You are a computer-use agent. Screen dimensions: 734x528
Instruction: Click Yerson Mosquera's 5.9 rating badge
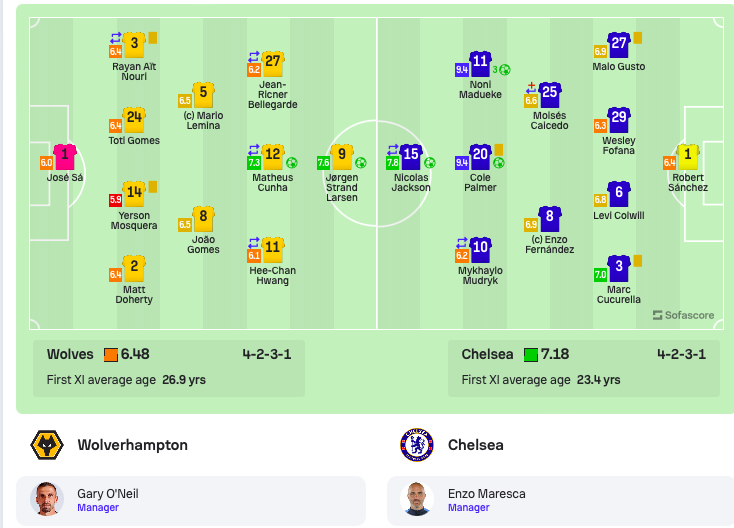click(115, 200)
